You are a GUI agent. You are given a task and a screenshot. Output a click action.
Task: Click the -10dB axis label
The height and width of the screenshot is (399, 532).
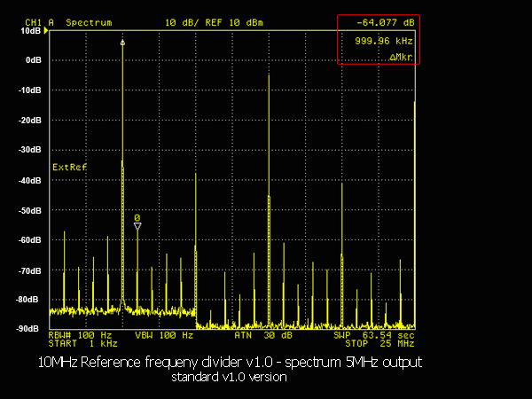[x=30, y=90]
